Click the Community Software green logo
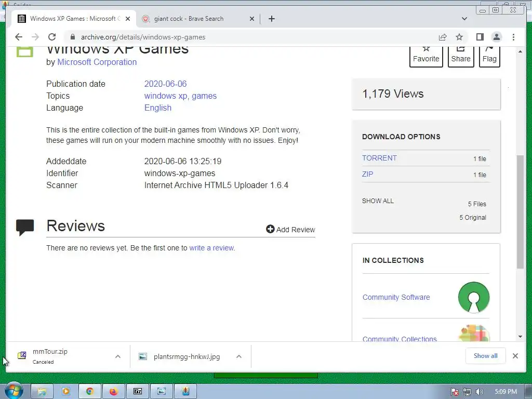This screenshot has width=532, height=399. pos(474,297)
